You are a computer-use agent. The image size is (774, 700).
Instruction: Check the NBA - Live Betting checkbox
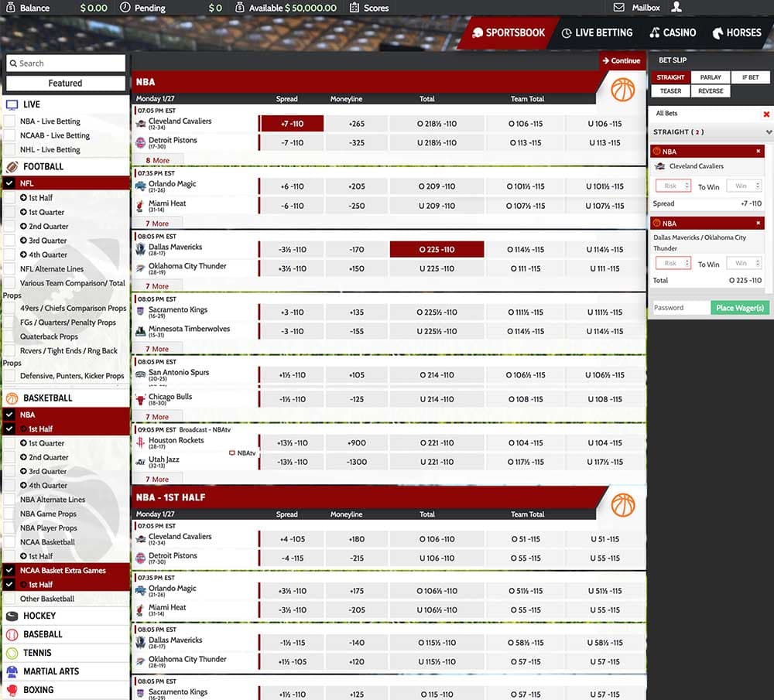[x=9, y=121]
